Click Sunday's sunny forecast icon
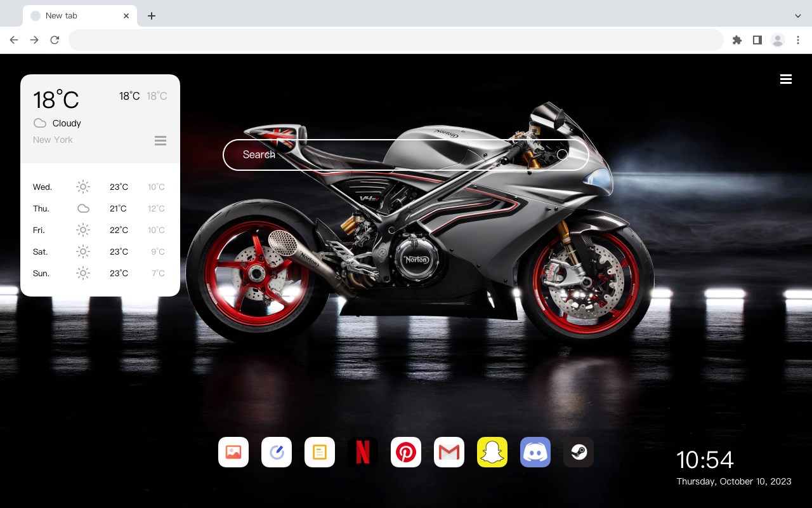Viewport: 812px width, 508px height. 83,273
